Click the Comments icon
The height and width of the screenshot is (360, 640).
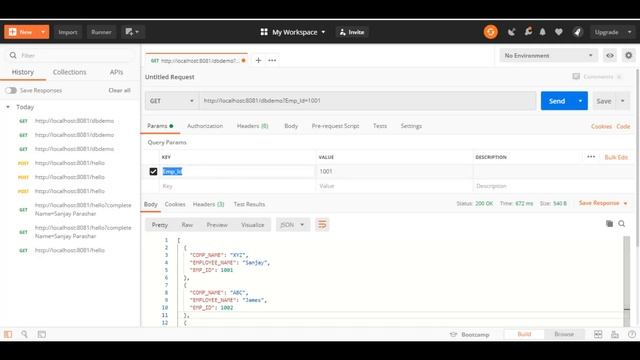pyautogui.click(x=576, y=76)
